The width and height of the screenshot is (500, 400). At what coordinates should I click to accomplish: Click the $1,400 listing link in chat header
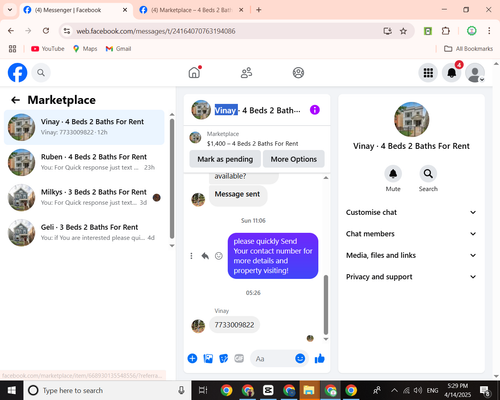coord(252,144)
